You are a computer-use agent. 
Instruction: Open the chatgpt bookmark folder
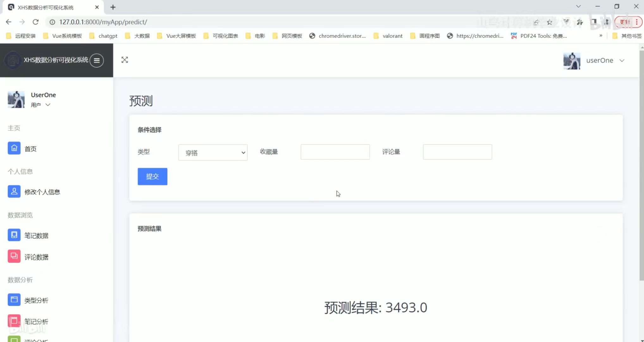pos(103,36)
